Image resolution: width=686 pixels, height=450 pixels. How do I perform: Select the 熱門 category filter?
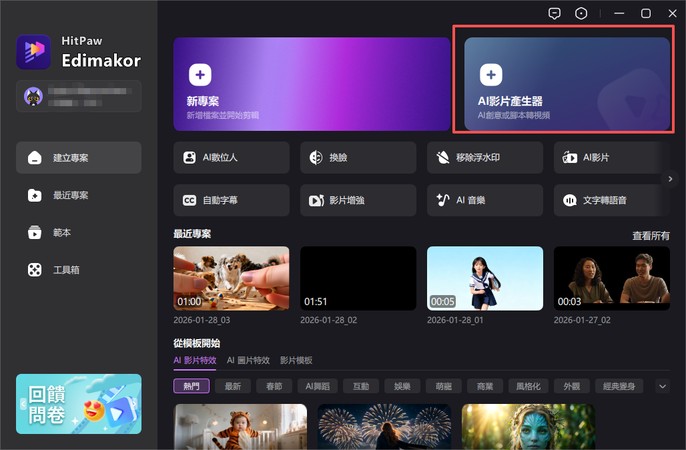coord(192,386)
